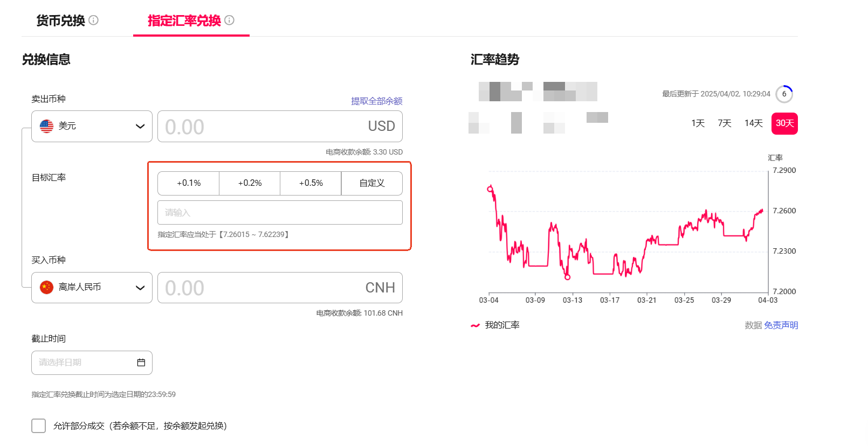Screen dimensions: 868x446
Task: Focus the CNH buy amount field
Action: pyautogui.click(x=280, y=288)
